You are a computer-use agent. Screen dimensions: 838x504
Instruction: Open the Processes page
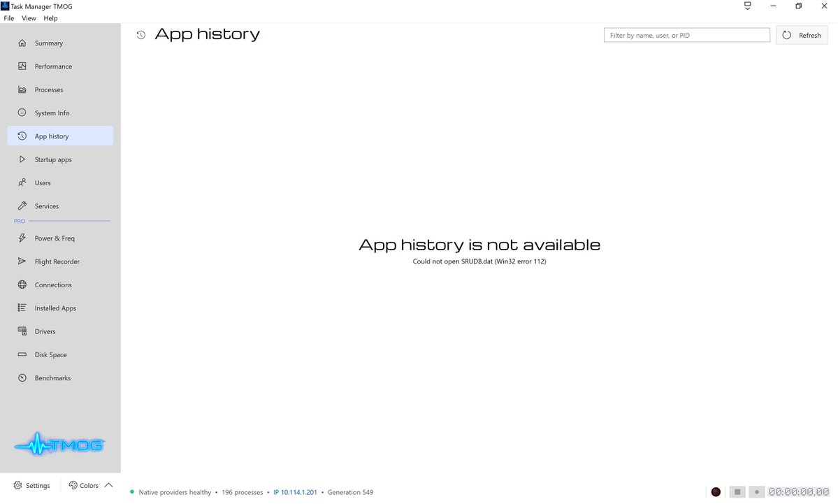tap(60, 89)
